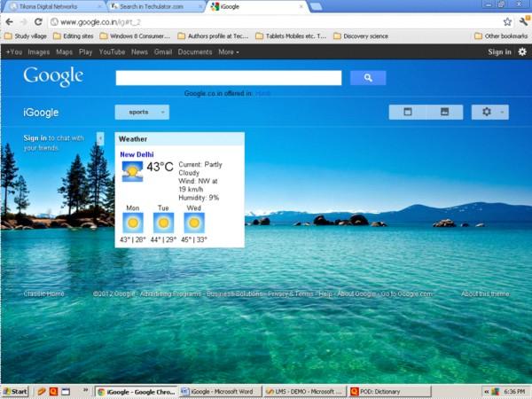Open News in the Google bar
Screen dimensions: 532x399
(139, 52)
